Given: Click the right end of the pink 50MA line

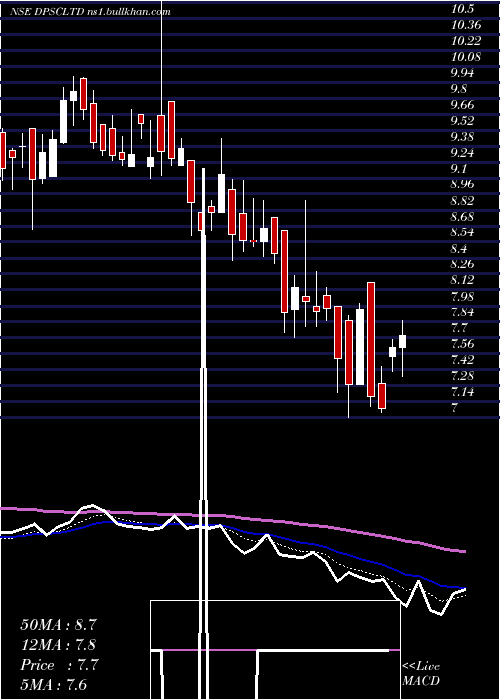Looking at the screenshot, I should click(464, 552).
